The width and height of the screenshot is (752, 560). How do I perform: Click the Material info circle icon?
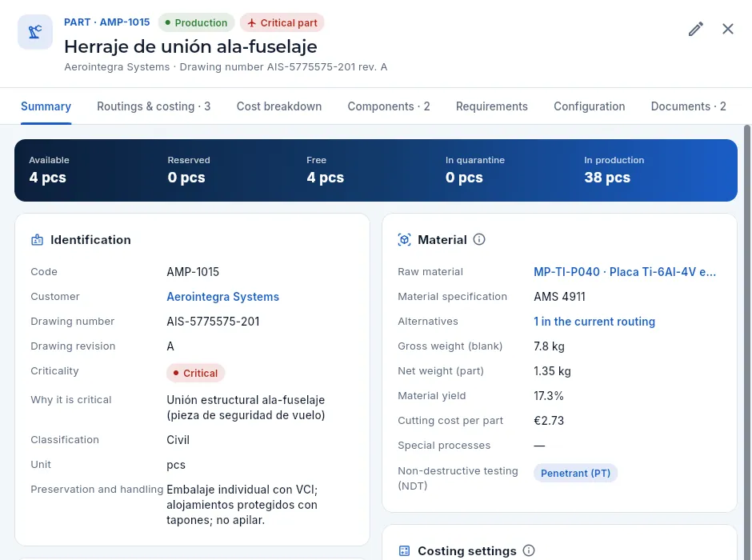[x=479, y=239]
